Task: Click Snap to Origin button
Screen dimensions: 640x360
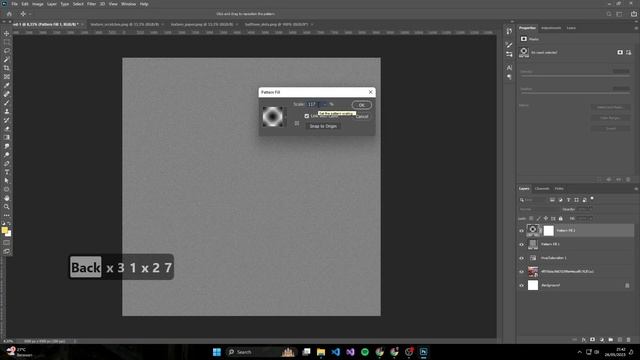Action: [x=323, y=126]
